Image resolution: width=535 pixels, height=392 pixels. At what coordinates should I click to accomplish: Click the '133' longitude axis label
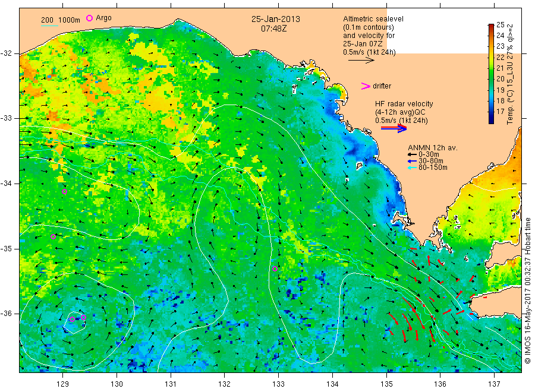click(278, 384)
